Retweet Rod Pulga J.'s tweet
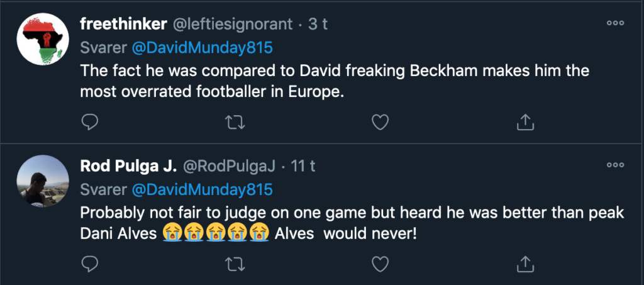This screenshot has height=285, width=644. 235,263
